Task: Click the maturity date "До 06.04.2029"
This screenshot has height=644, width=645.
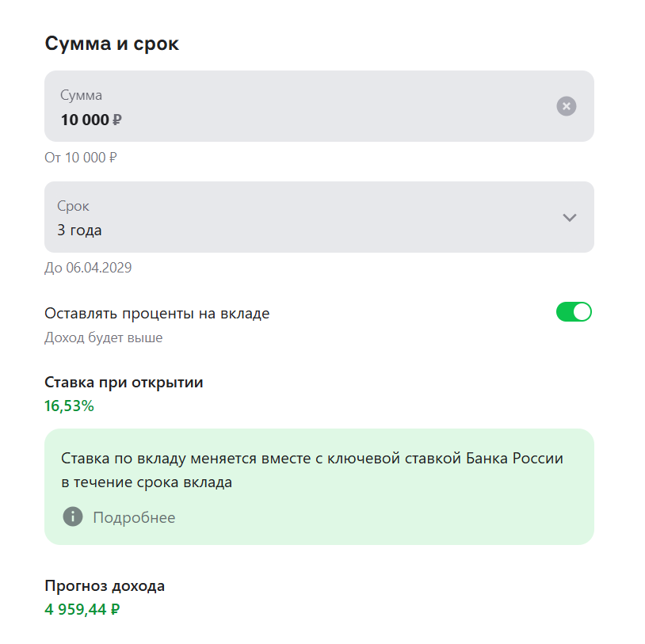Action: click(x=87, y=267)
